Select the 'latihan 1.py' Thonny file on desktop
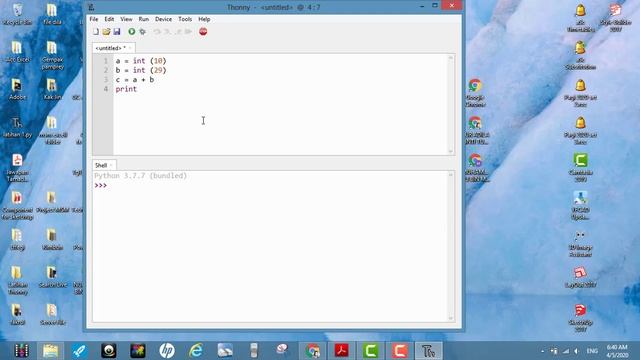This screenshot has height=360, width=640. pyautogui.click(x=17, y=127)
